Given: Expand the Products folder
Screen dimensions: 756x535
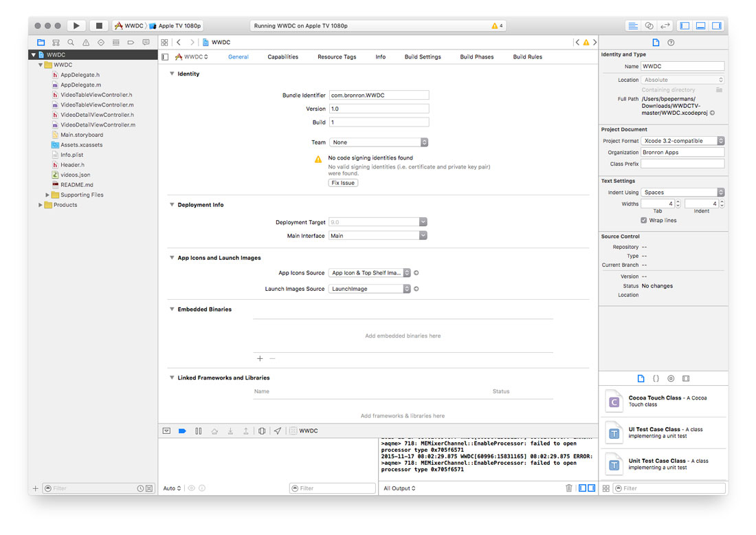Looking at the screenshot, I should tap(40, 205).
